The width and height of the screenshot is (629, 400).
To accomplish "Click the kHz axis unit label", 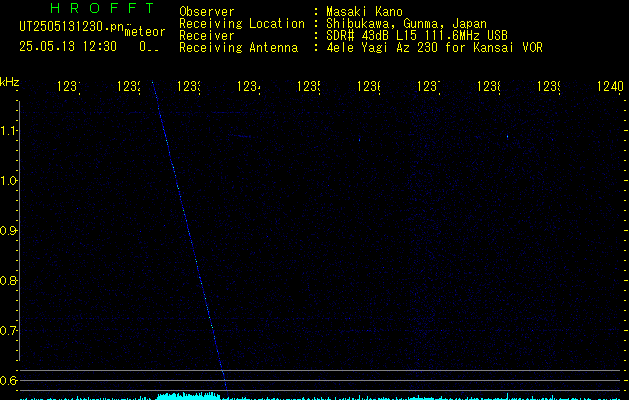I will click(10, 82).
